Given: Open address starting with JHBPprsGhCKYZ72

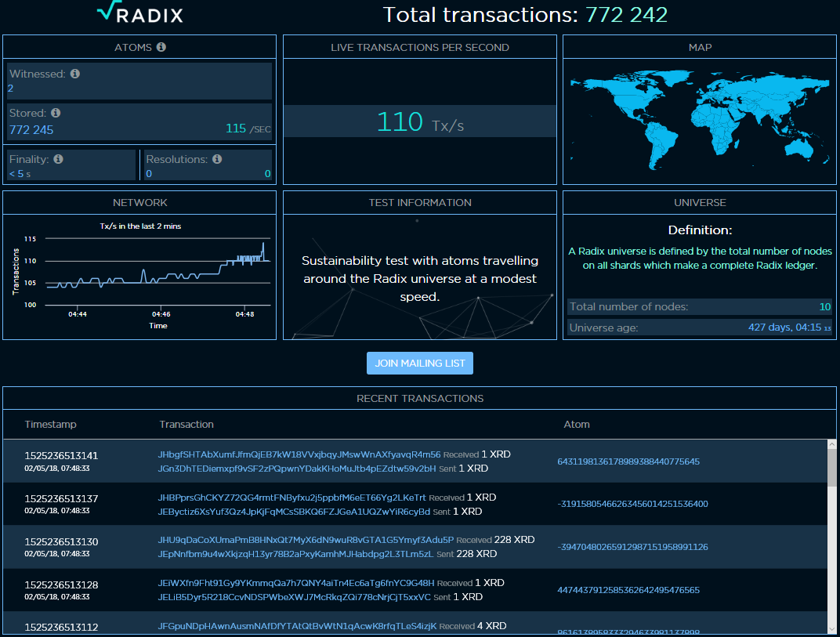Looking at the screenshot, I should [292, 498].
